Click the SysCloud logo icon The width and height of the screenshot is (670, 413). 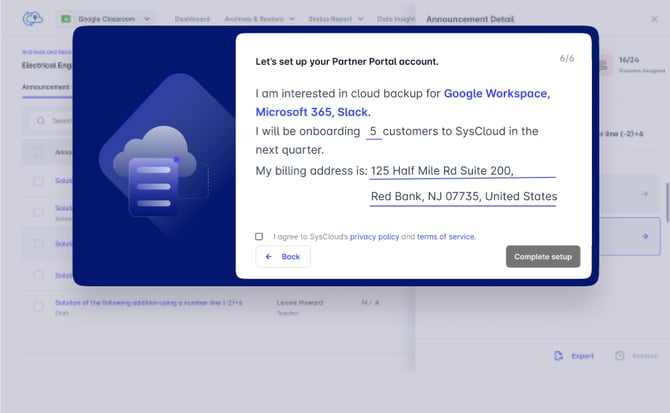click(x=32, y=18)
